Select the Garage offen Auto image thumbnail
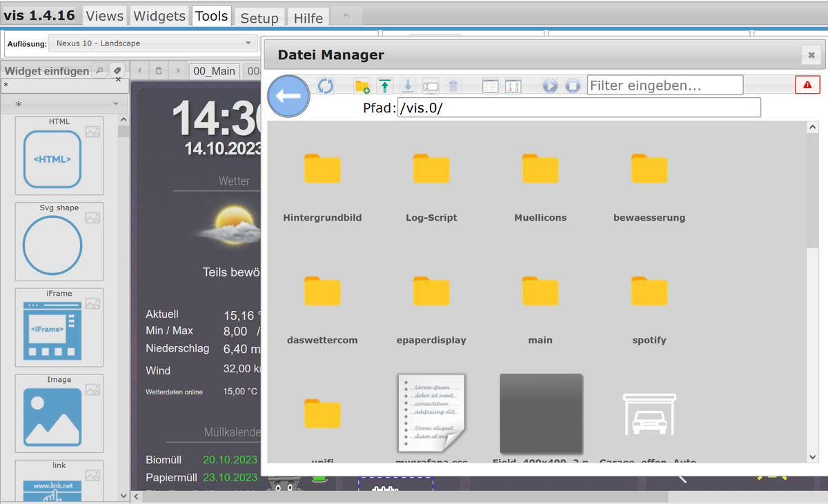 (x=649, y=416)
